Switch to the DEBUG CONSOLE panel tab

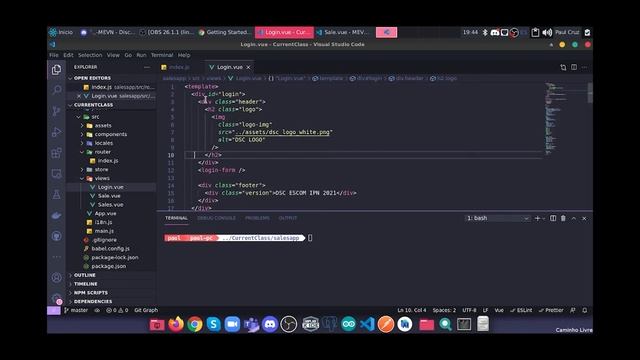[x=216, y=218]
